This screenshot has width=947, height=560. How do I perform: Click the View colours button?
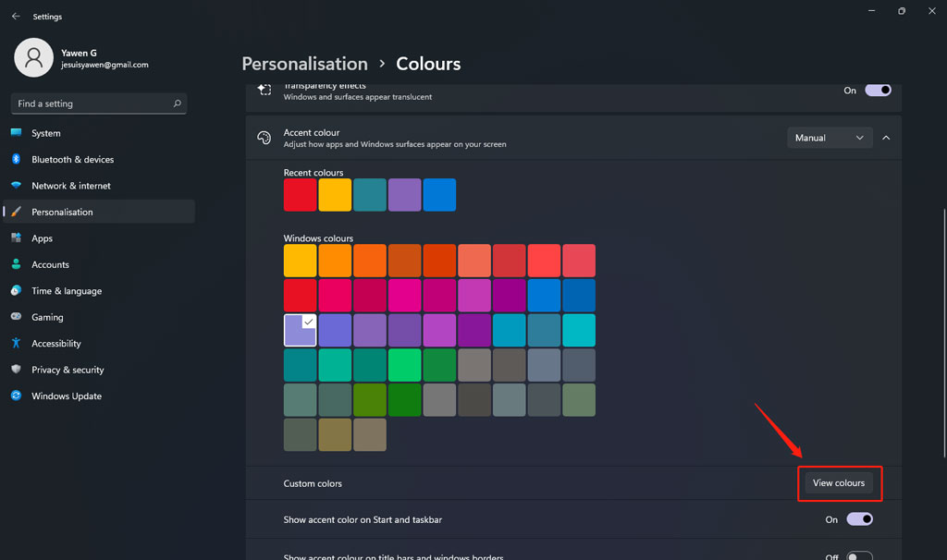839,483
